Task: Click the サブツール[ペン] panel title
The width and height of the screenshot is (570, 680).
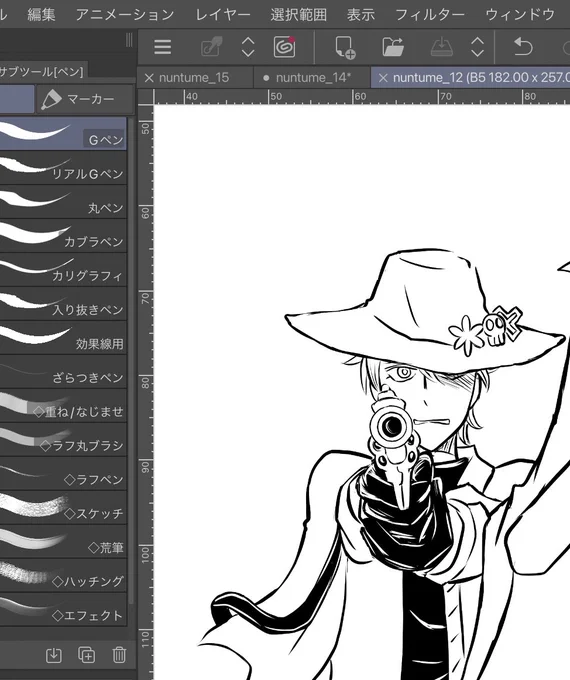Action: pos(43,72)
